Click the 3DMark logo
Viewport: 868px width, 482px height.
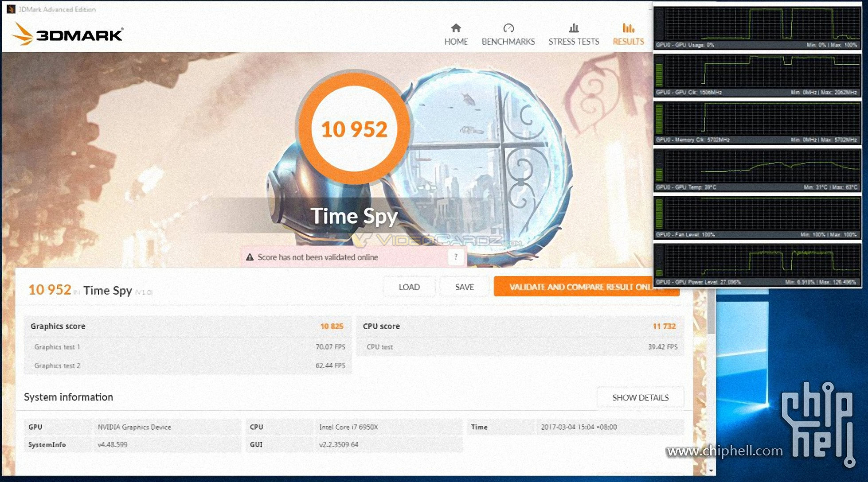tap(67, 34)
